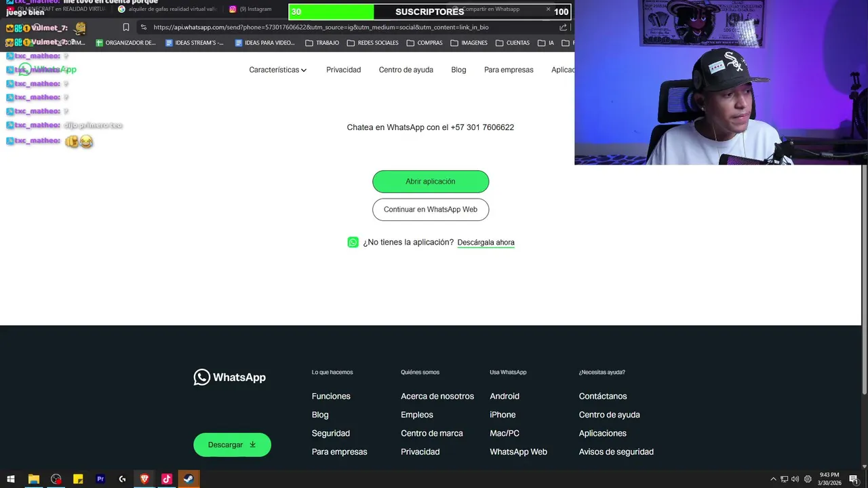Click the volume speaker tray icon

coord(795,479)
